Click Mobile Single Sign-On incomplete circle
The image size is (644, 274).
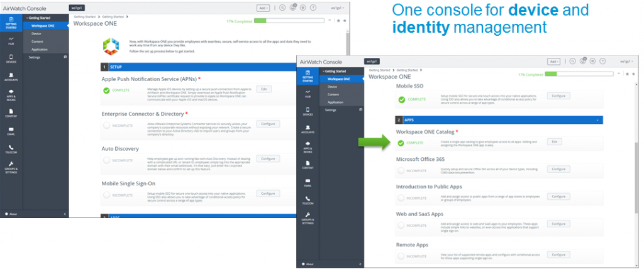106,195
